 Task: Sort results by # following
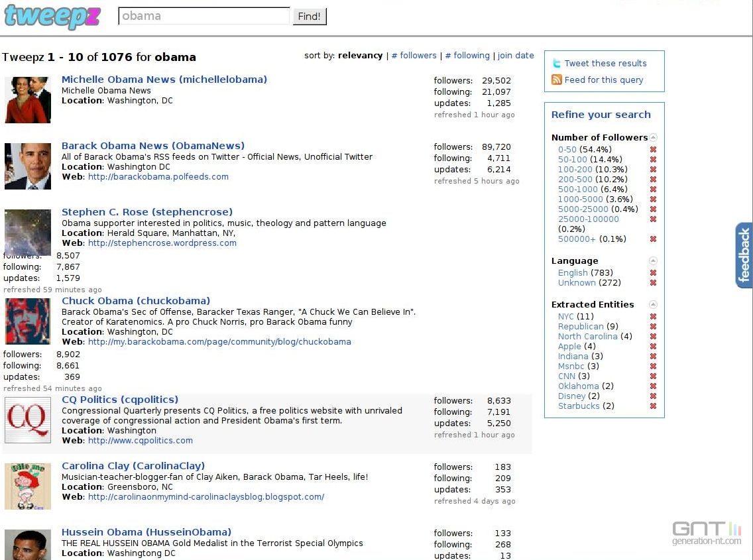[x=467, y=55]
